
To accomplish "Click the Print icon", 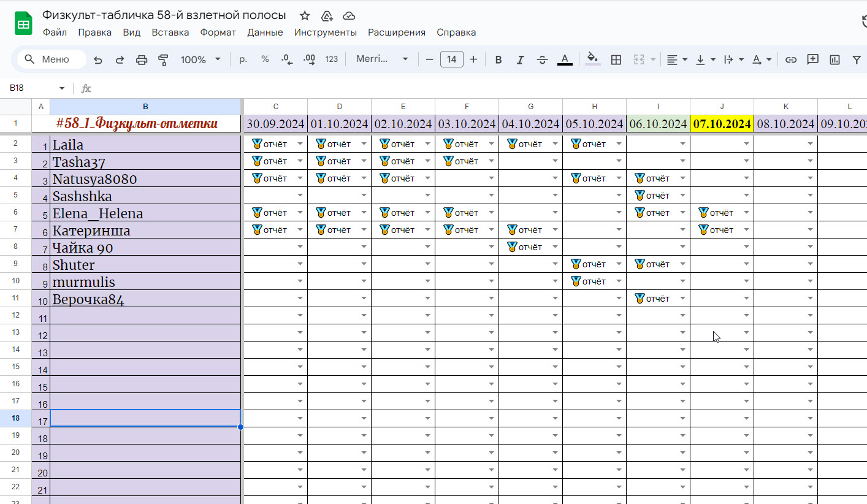I will [142, 59].
